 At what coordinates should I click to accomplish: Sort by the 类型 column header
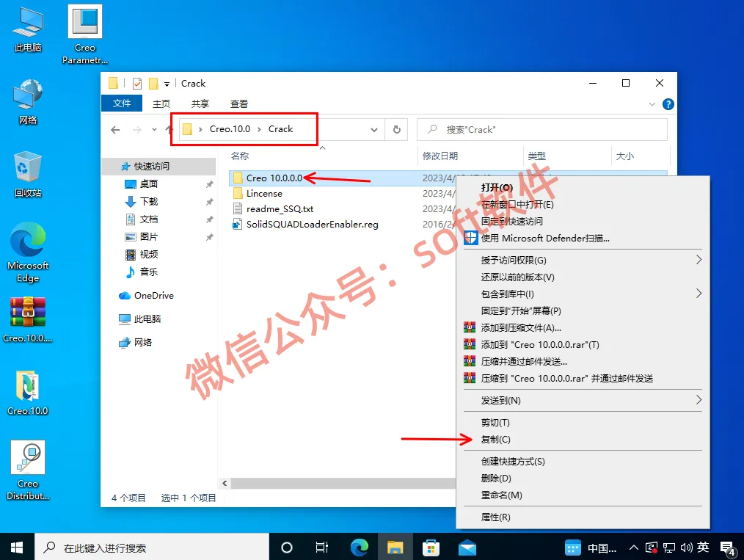(536, 156)
